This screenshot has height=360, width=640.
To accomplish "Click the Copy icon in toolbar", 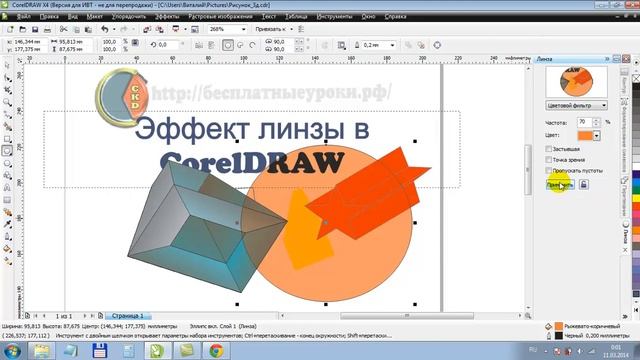I will [x=76, y=29].
